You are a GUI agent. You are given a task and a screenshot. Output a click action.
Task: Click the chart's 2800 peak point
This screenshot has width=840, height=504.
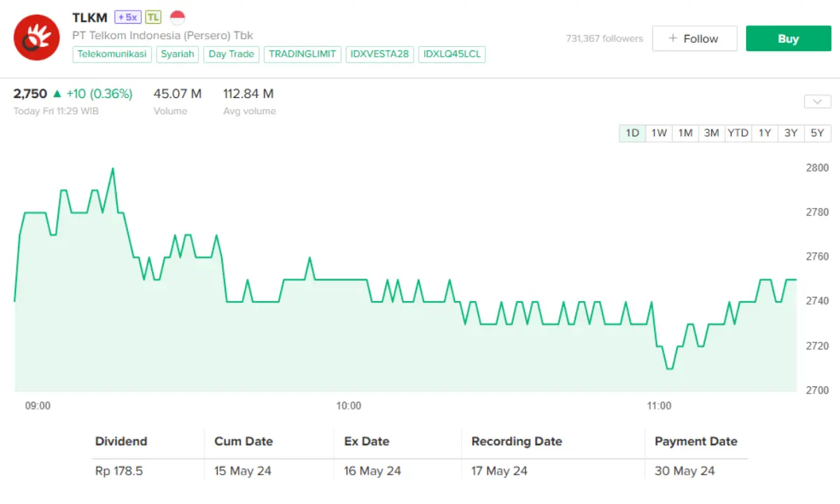[113, 169]
